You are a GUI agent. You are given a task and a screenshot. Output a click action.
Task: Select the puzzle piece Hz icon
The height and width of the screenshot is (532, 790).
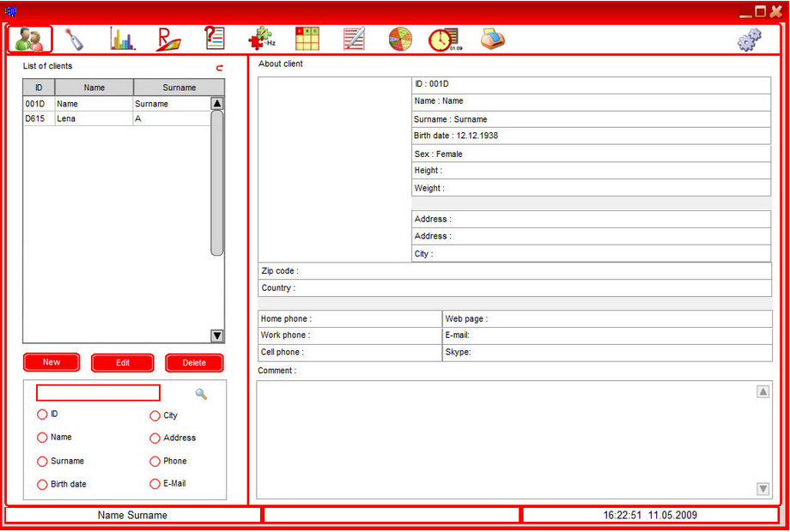[261, 39]
